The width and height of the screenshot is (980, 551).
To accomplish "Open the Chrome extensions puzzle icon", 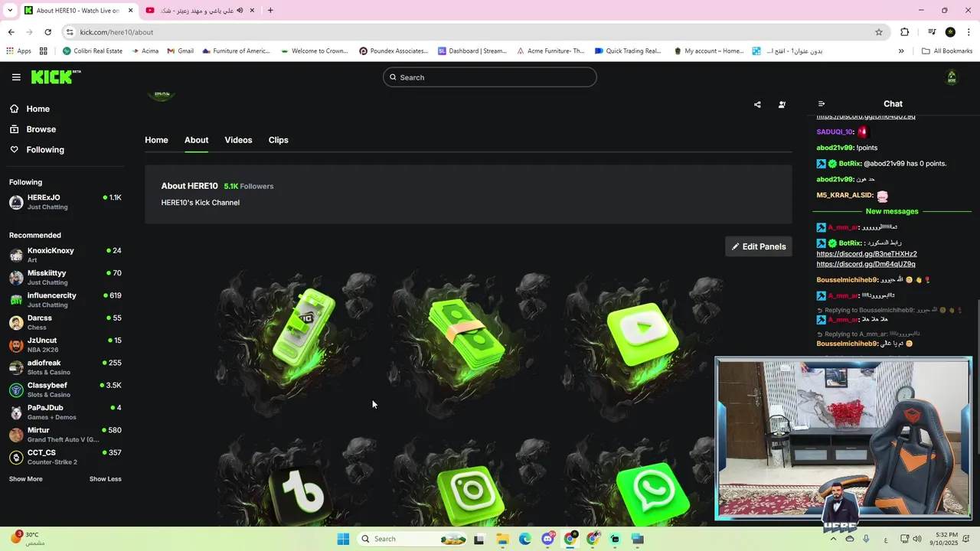I will (x=904, y=32).
